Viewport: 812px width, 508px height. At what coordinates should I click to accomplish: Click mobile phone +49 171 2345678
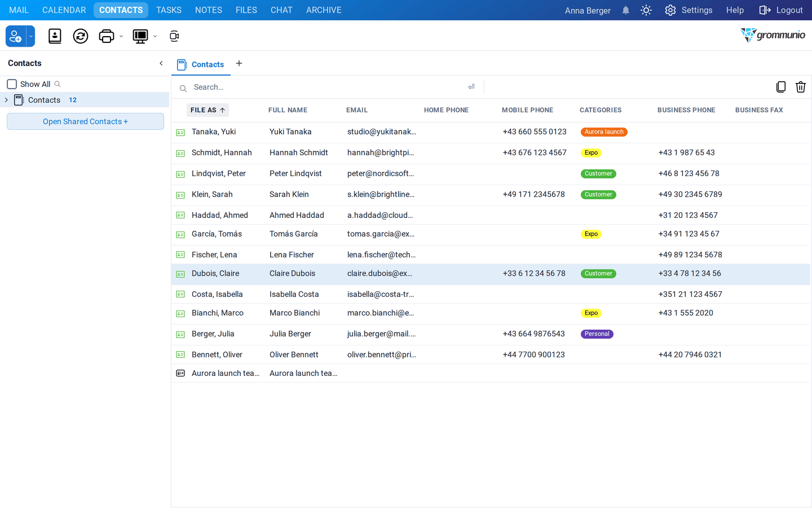534,194
